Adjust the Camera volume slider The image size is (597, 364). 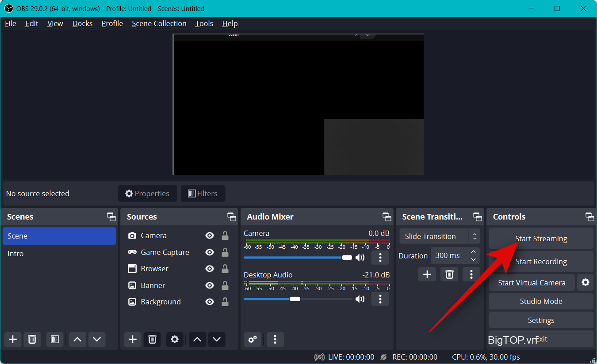pos(298,258)
